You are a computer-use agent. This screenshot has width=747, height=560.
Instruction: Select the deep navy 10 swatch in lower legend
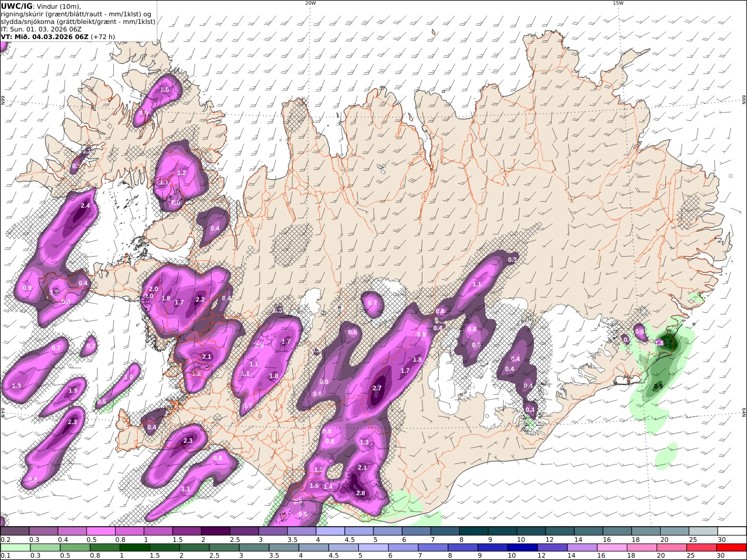[x=522, y=548]
